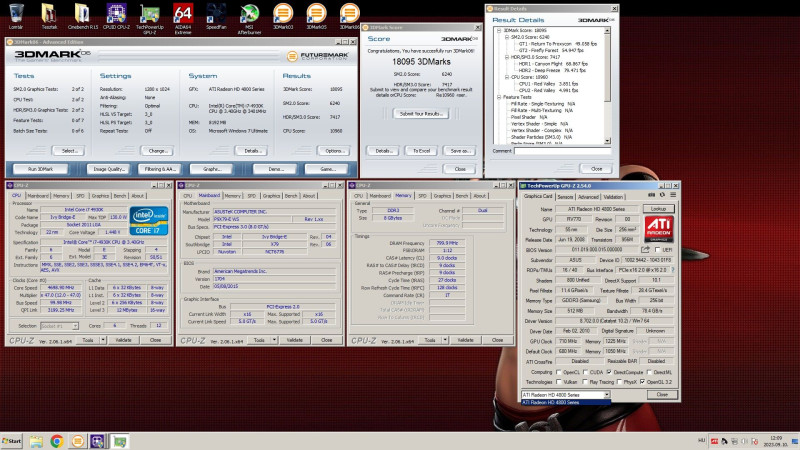Toggle the Vulkan checkbox in GPU-Z

(558, 382)
